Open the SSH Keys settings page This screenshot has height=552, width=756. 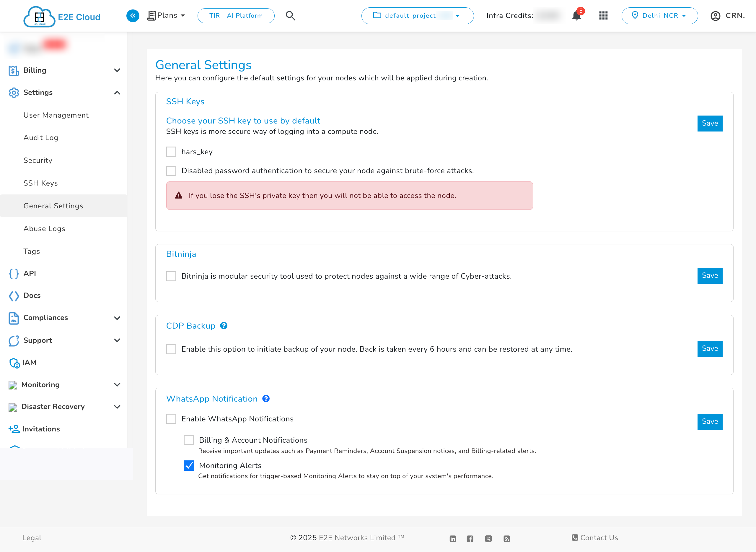coord(41,183)
